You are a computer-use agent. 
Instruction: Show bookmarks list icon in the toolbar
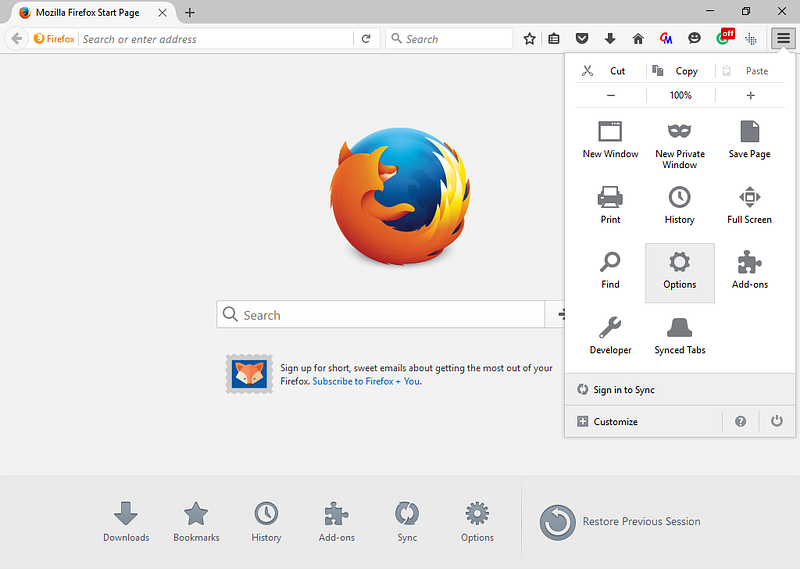(x=554, y=39)
